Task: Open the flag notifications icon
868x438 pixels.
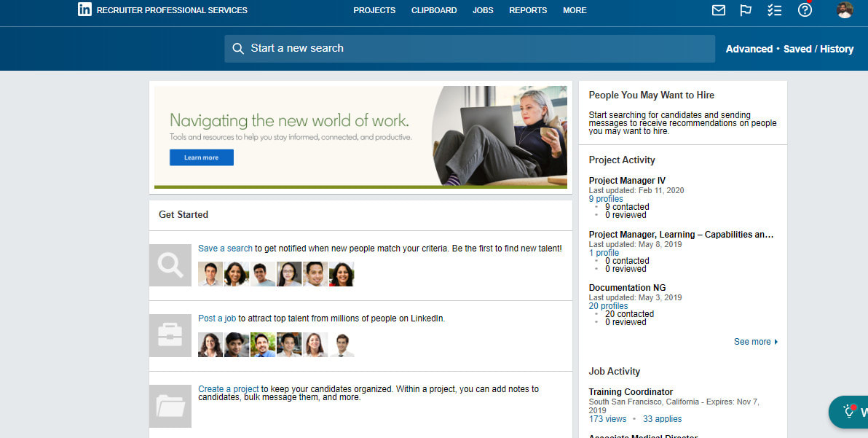Action: click(746, 10)
